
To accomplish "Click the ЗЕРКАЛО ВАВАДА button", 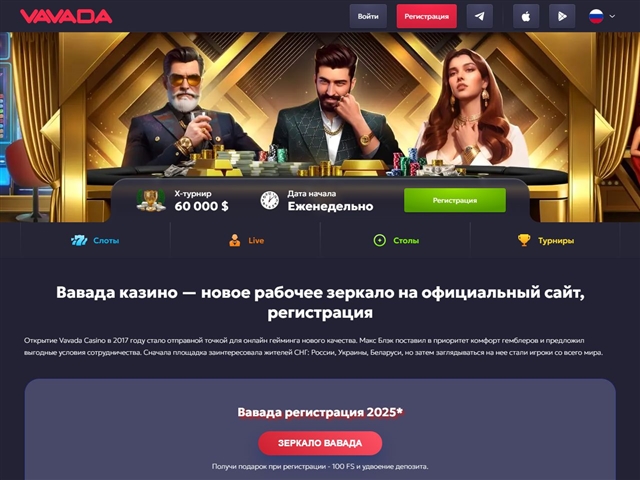I will pos(320,443).
